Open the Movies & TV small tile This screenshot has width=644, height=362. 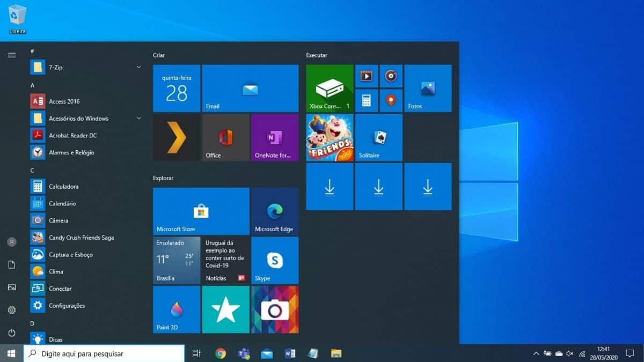tap(367, 76)
